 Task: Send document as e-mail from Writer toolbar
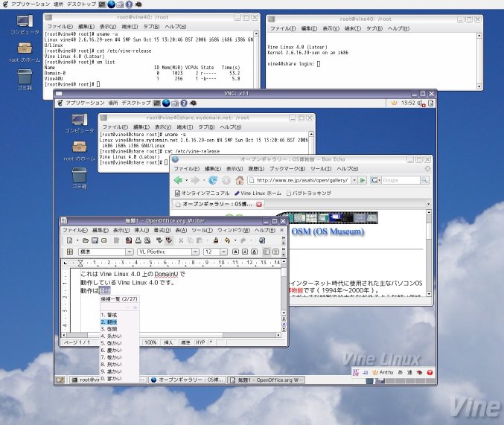tap(103, 240)
